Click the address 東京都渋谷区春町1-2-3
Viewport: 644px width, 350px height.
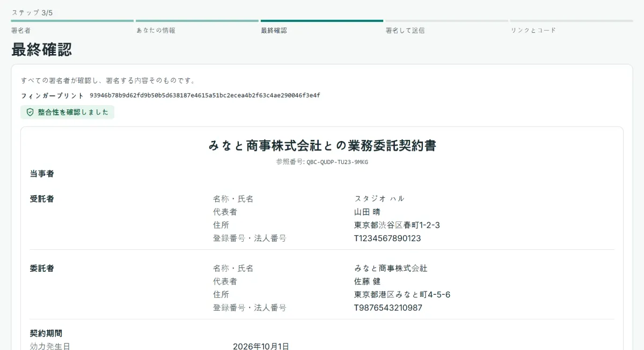tap(397, 225)
